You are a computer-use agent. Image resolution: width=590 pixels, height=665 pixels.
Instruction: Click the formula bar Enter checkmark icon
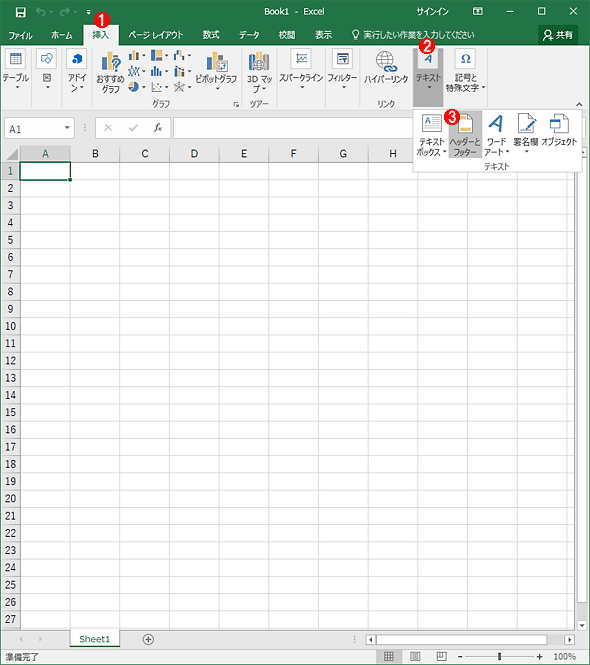click(x=133, y=128)
